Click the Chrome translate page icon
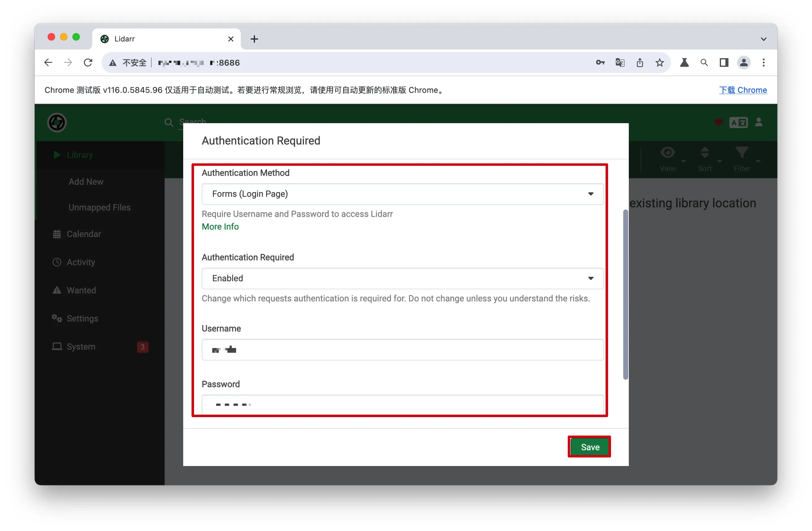 pyautogui.click(x=620, y=63)
